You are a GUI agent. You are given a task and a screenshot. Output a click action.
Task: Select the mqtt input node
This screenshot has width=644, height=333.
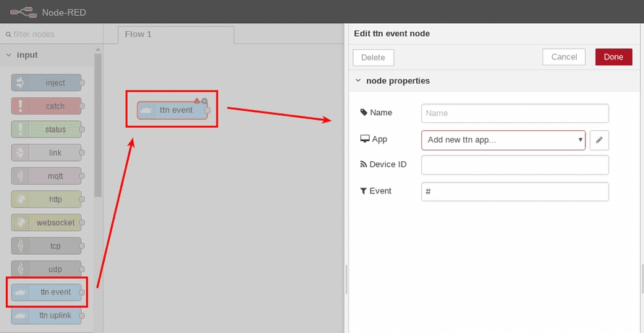(x=47, y=176)
